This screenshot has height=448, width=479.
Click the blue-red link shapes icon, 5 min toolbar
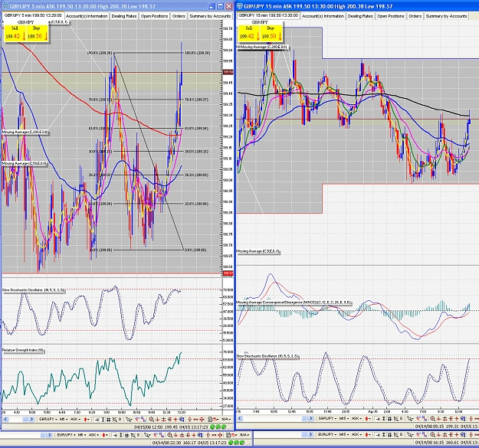[143, 420]
